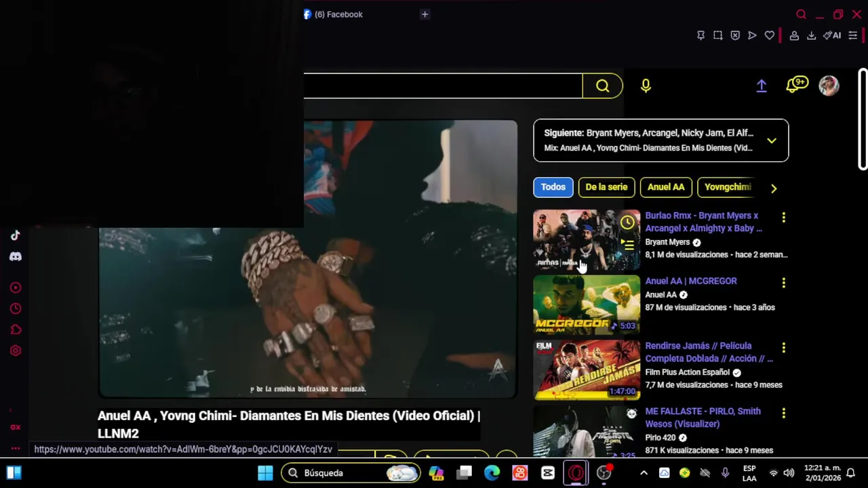Expand the Siguiente mix playlist panel
The width and height of the screenshot is (868, 488).
[772, 141]
